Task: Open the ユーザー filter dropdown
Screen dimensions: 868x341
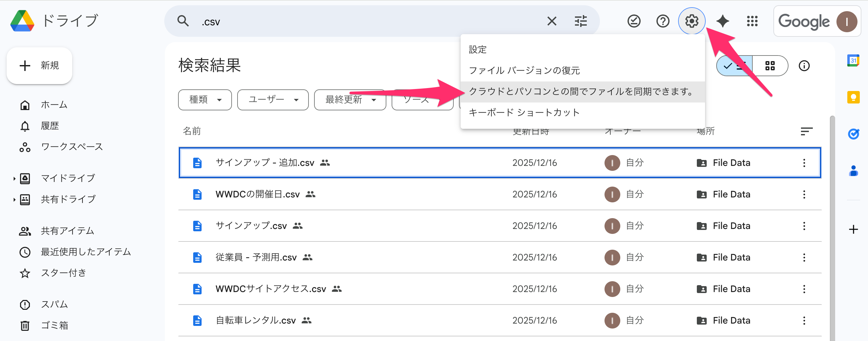Action: (273, 100)
